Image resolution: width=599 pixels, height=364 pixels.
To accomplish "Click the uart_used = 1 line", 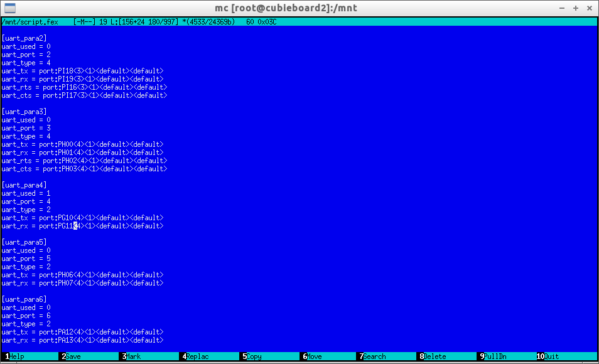I will tap(26, 193).
